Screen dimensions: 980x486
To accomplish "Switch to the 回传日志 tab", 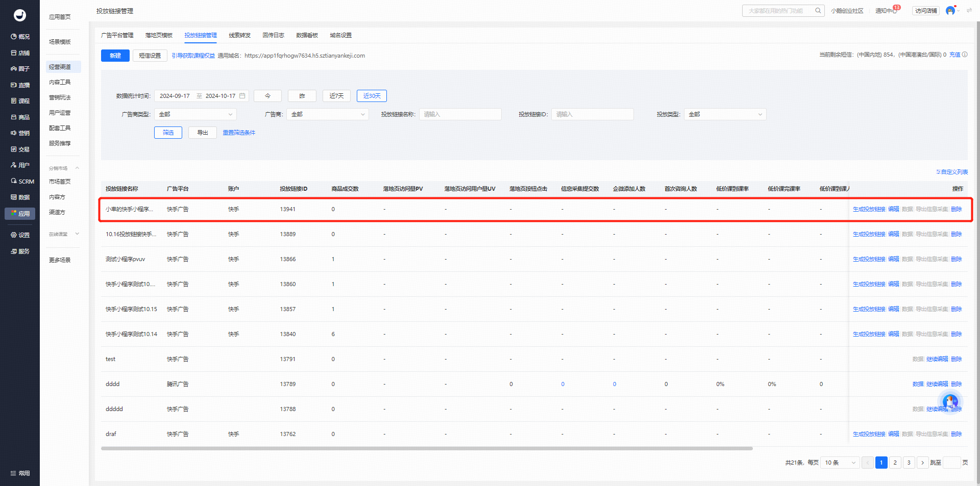I will coord(274,35).
